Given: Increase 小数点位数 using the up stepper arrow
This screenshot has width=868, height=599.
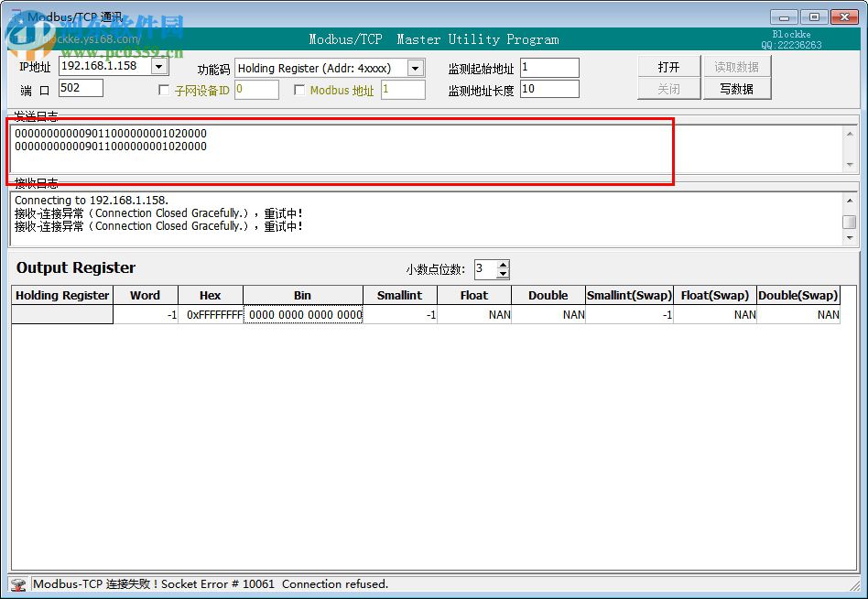Looking at the screenshot, I should (505, 265).
